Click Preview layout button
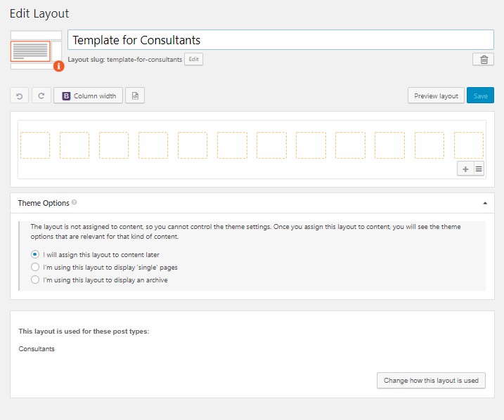This screenshot has height=420, width=504. [436, 96]
